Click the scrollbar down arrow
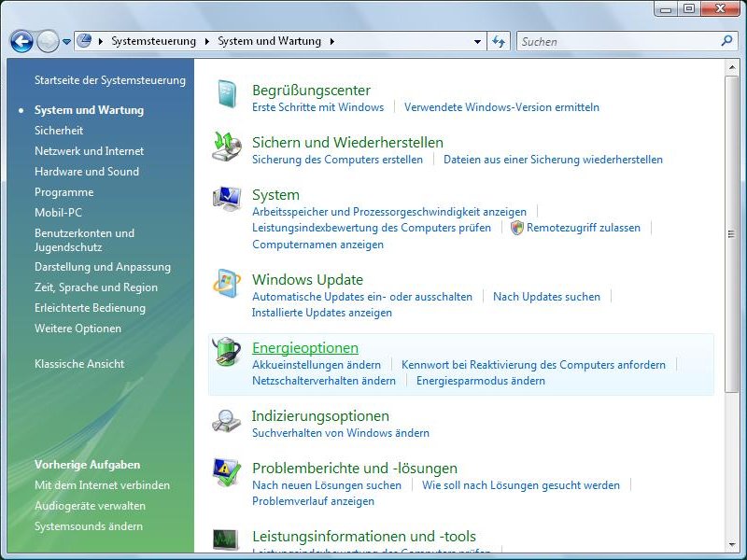The height and width of the screenshot is (560, 747). coord(731,545)
